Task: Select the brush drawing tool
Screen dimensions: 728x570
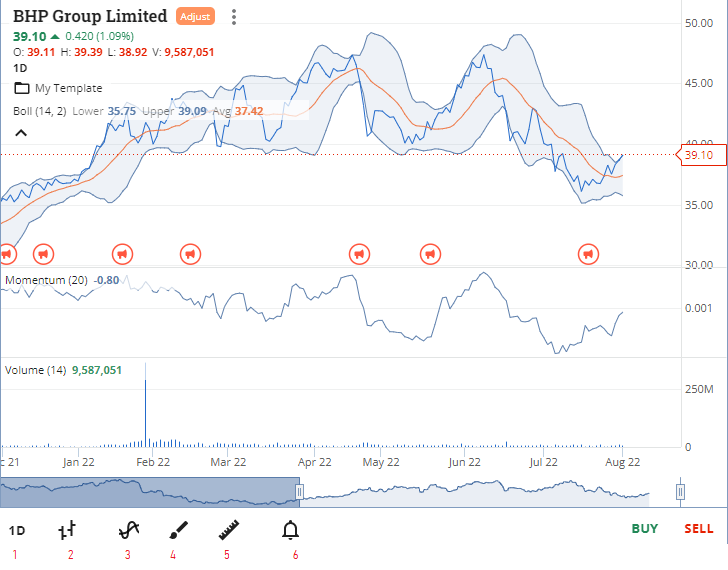Action: point(178,530)
